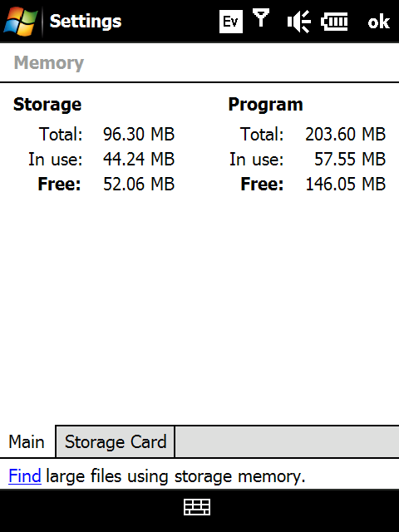Switch to the Storage Card tab
Viewport: 399px width, 532px height.
click(116, 441)
